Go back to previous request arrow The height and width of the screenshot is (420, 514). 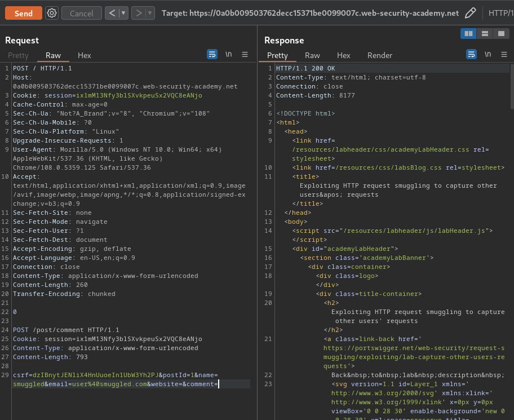tap(112, 13)
